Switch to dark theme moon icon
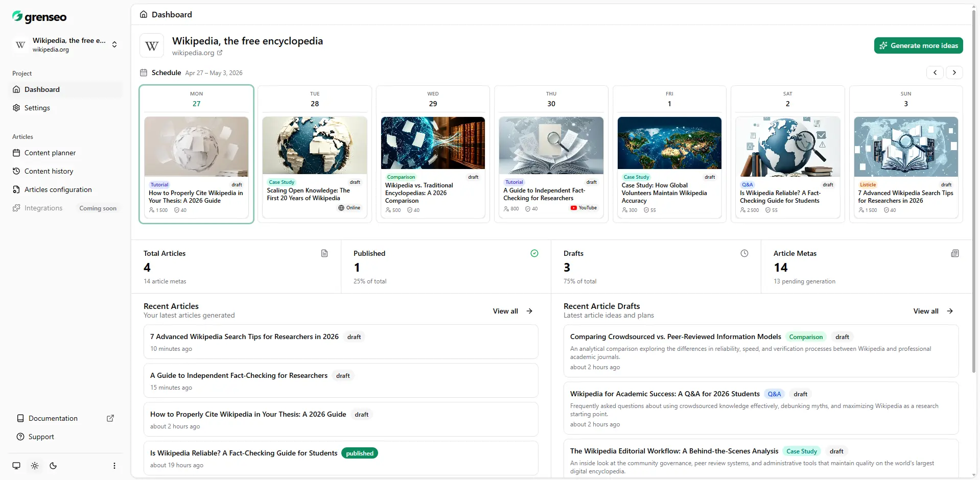Image resolution: width=980 pixels, height=480 pixels. tap(53, 466)
